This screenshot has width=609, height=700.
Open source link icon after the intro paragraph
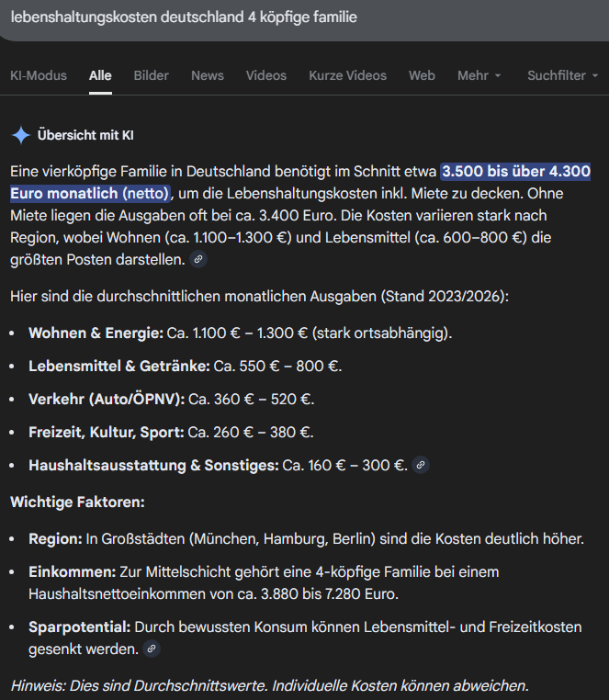pyautogui.click(x=198, y=259)
